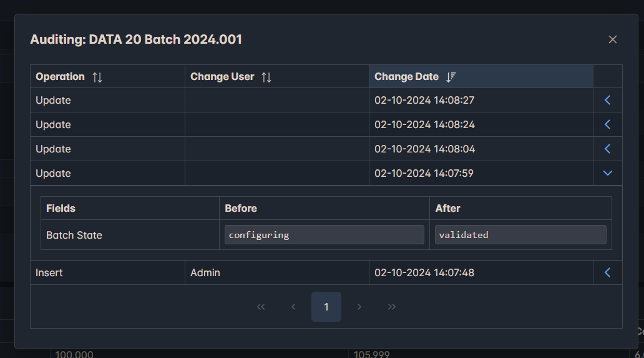Expand the 14:08:27 Update row

(607, 100)
